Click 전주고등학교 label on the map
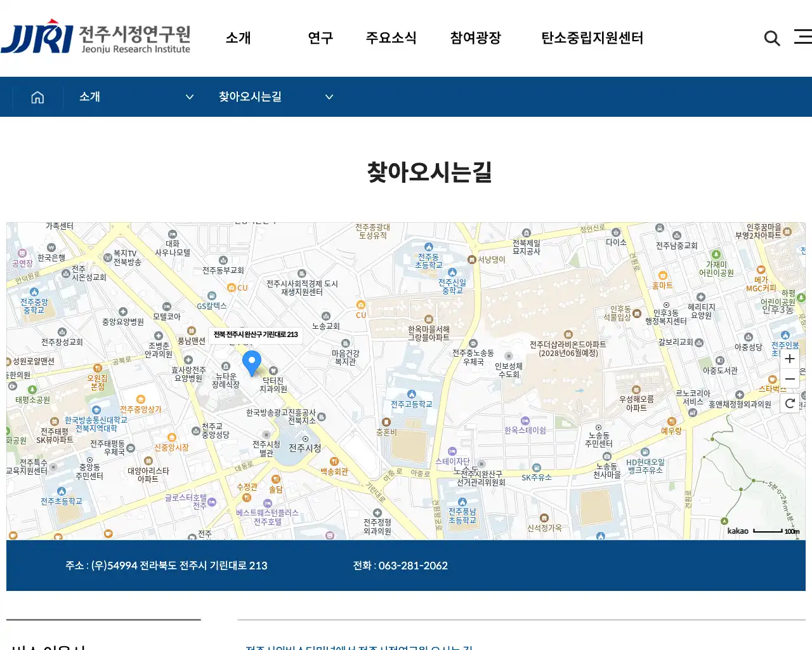 tap(412, 404)
